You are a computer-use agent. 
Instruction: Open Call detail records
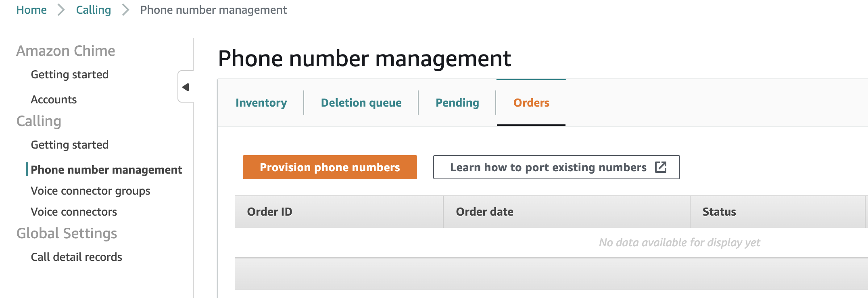coord(76,257)
